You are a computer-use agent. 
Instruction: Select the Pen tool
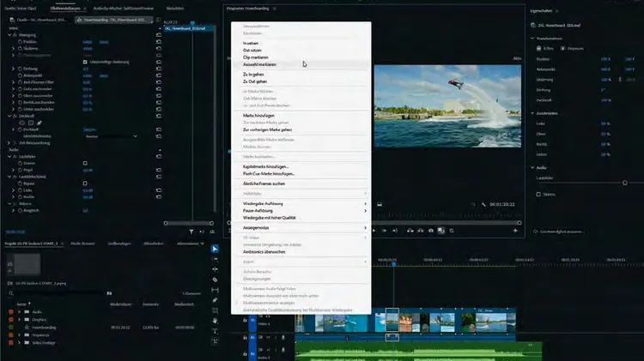coord(216,300)
